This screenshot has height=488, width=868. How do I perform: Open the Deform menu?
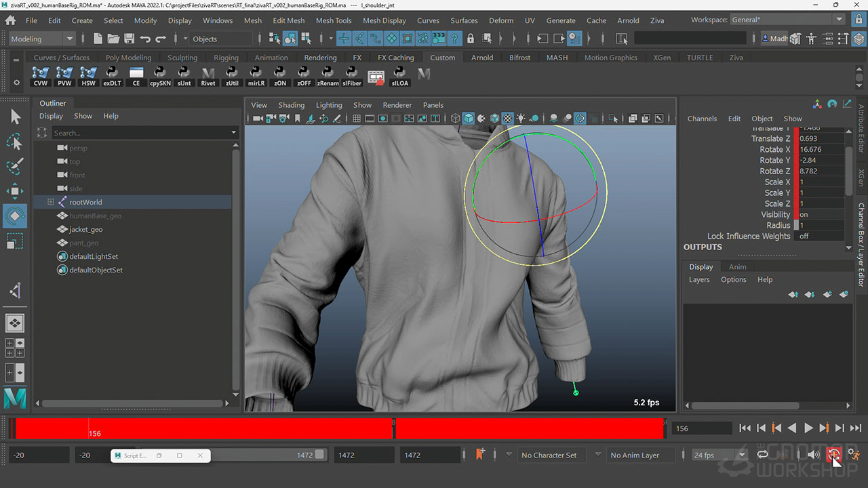tap(501, 20)
